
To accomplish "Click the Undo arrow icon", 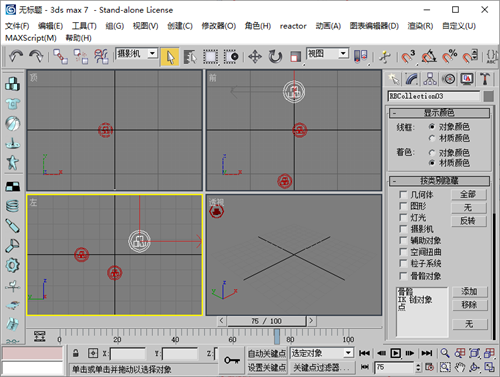I will [x=16, y=56].
